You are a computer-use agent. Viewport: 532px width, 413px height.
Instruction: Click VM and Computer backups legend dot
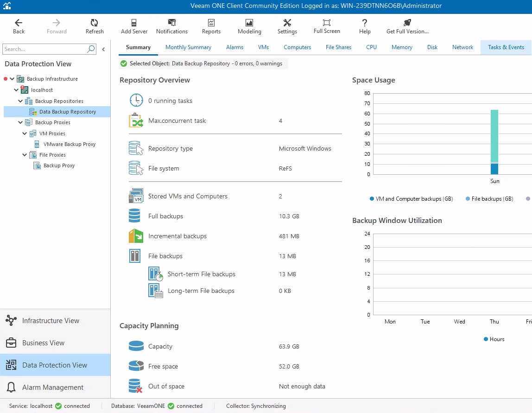coord(372,198)
